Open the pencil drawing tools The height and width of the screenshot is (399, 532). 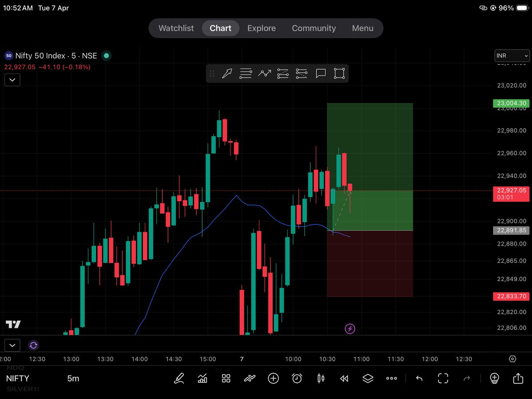click(179, 378)
